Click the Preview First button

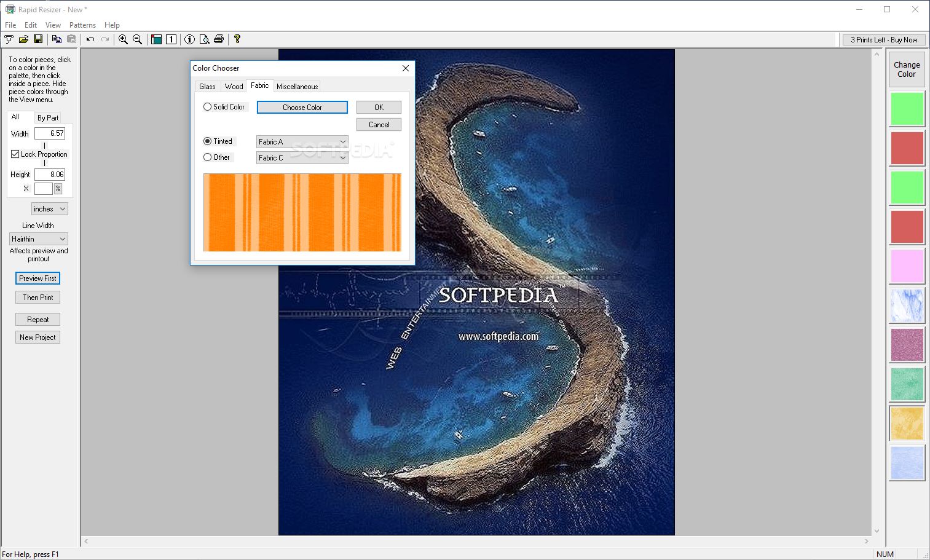point(37,278)
